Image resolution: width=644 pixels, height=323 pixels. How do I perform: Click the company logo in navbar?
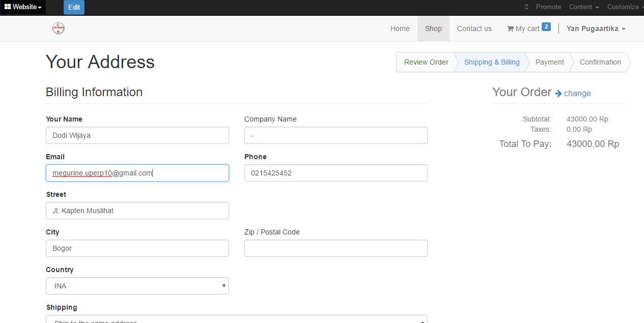pos(58,28)
